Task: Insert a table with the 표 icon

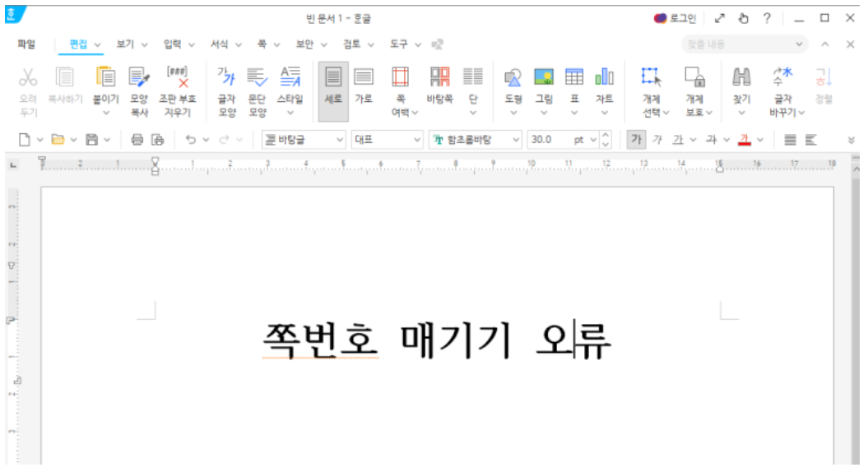Action: (x=574, y=78)
